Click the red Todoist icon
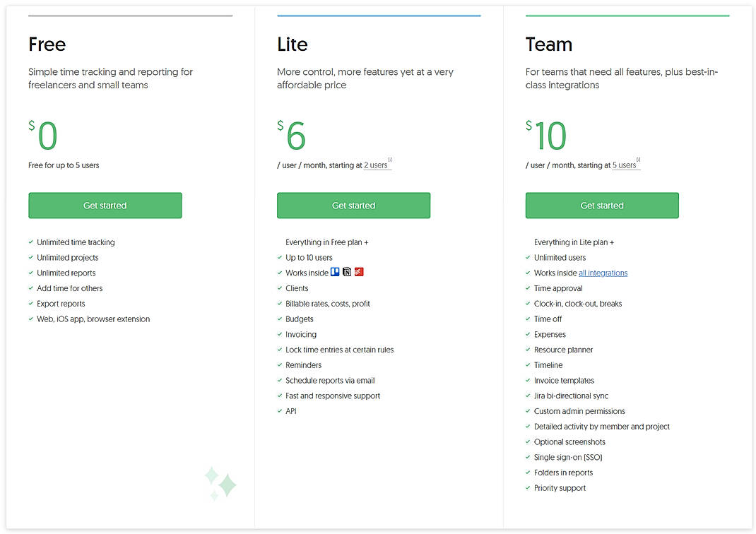This screenshot has width=756, height=534. [x=359, y=272]
